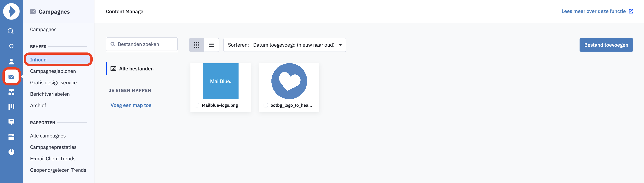
Task: Open Archief
Action: point(38,105)
